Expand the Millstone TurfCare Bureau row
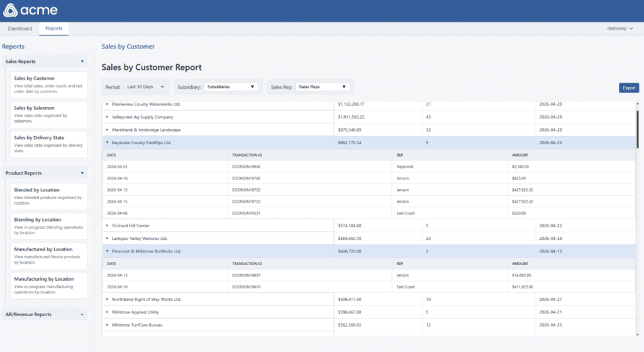Image resolution: width=644 pixels, height=352 pixels. [107, 325]
